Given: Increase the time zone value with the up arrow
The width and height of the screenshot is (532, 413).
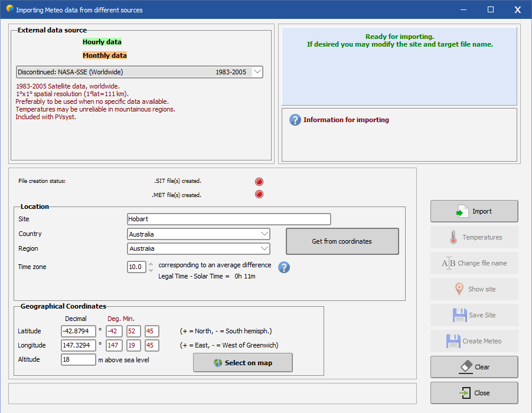Looking at the screenshot, I should click(151, 264).
